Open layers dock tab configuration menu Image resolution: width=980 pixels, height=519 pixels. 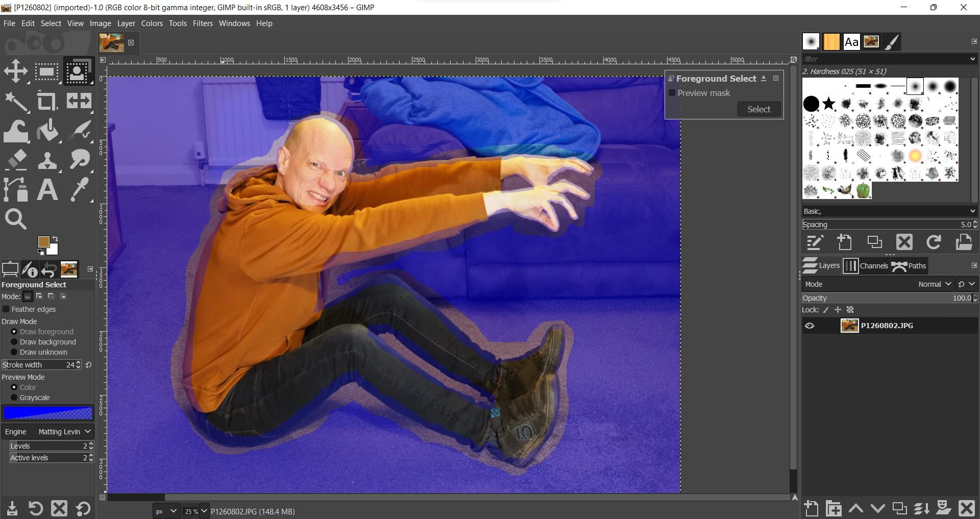(973, 265)
